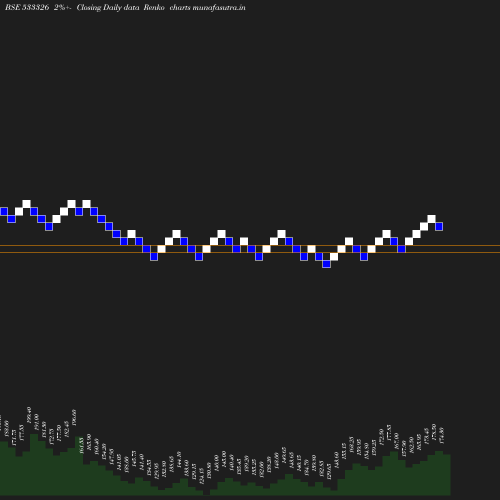Screen dimensions: 500x500
Task: Click the 'BSE 533326' chart title text
Action: [27, 7]
